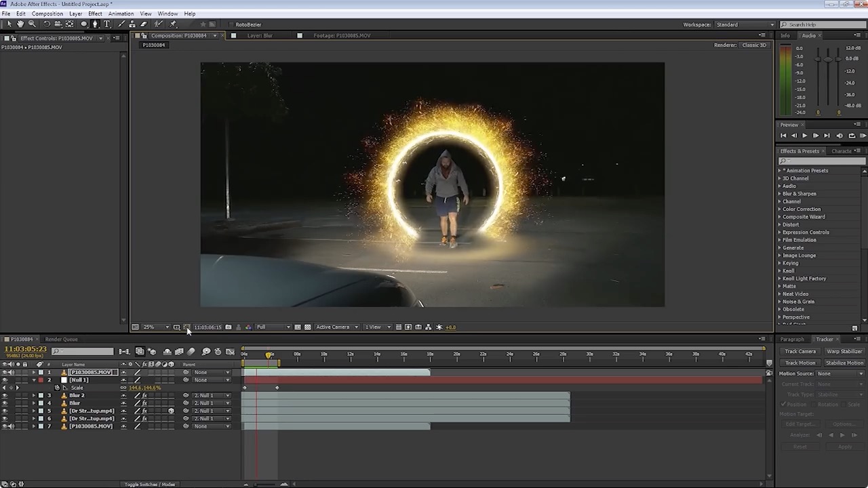Screen dimensions: 868x488
Task: Open the Composition menu
Action: point(47,14)
